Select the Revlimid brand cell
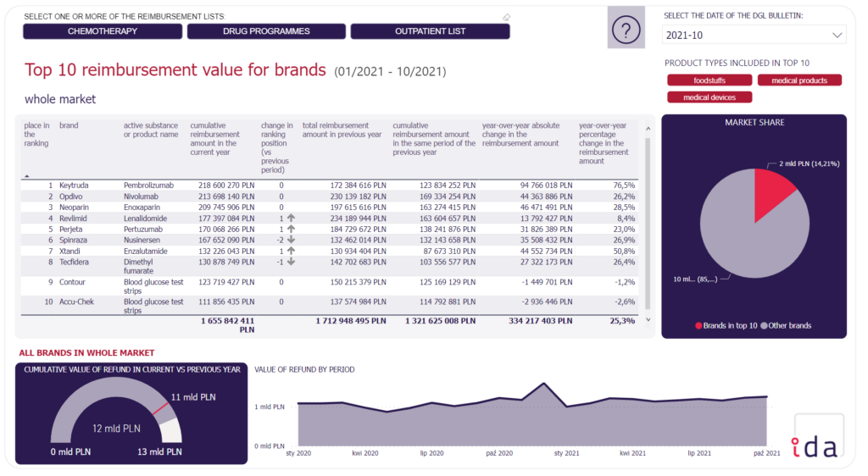 tap(73, 219)
